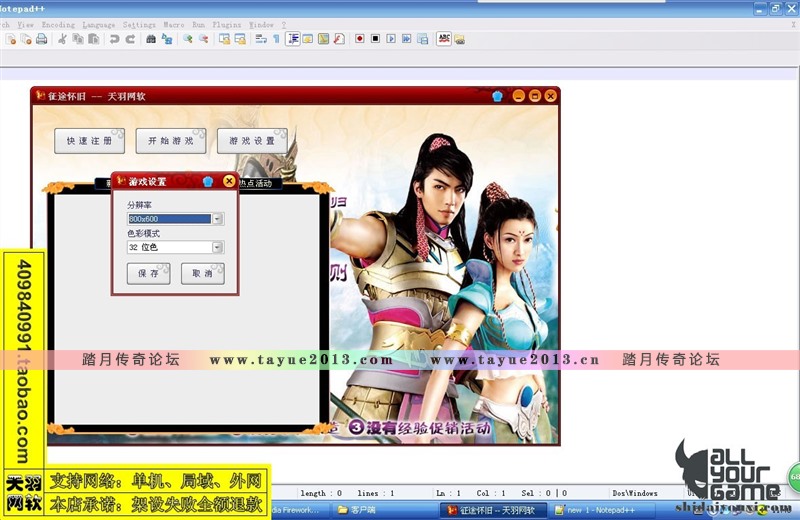Click the ABC spell check icon
The width and height of the screenshot is (800, 520).
click(x=444, y=39)
